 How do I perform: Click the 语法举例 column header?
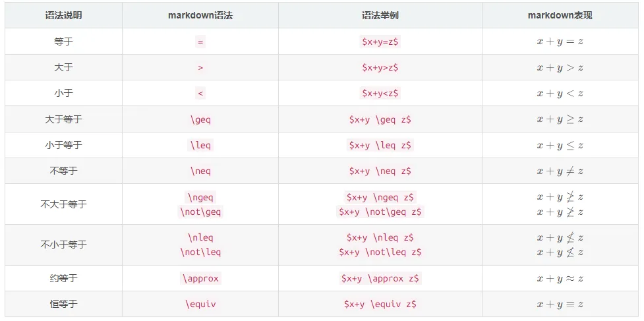coord(380,16)
